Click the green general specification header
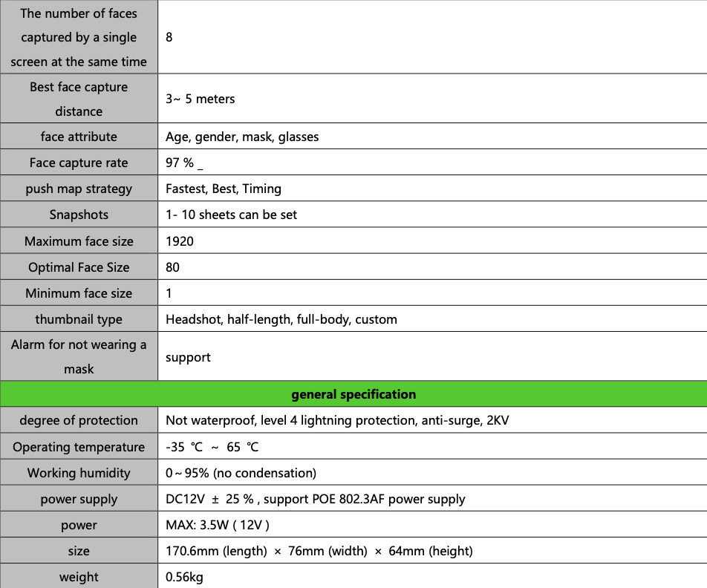The height and width of the screenshot is (588, 707). 353,394
